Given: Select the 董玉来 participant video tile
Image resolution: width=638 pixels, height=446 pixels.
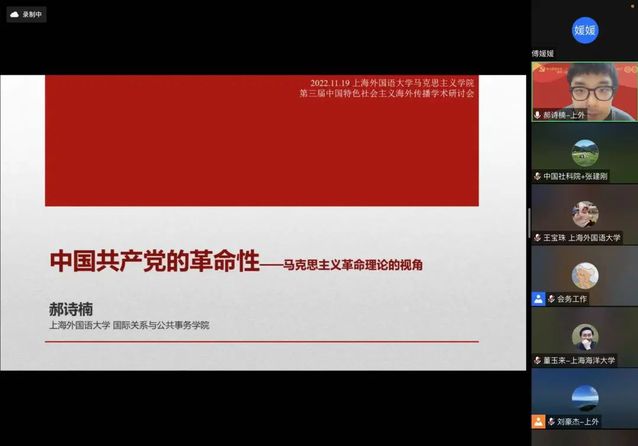Looking at the screenshot, I should pyautogui.click(x=584, y=334).
